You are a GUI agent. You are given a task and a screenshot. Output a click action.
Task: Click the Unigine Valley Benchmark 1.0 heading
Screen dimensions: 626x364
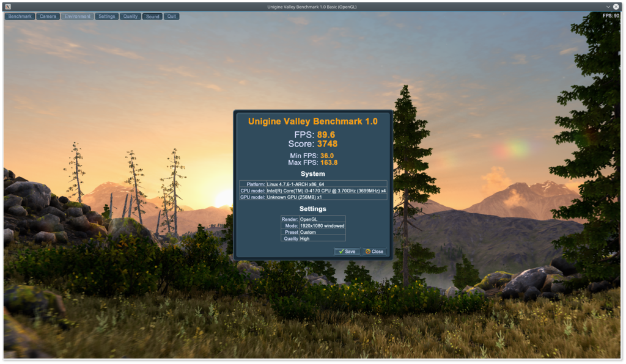312,122
